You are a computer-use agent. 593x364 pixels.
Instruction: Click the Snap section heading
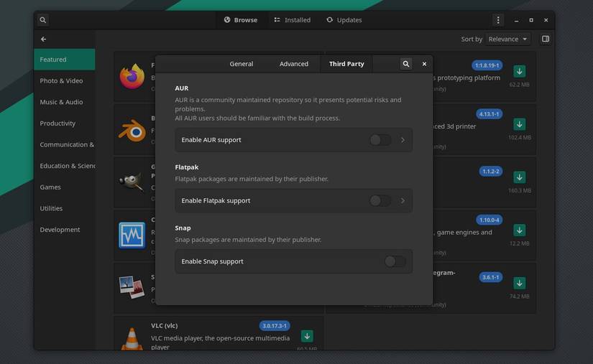pyautogui.click(x=183, y=228)
